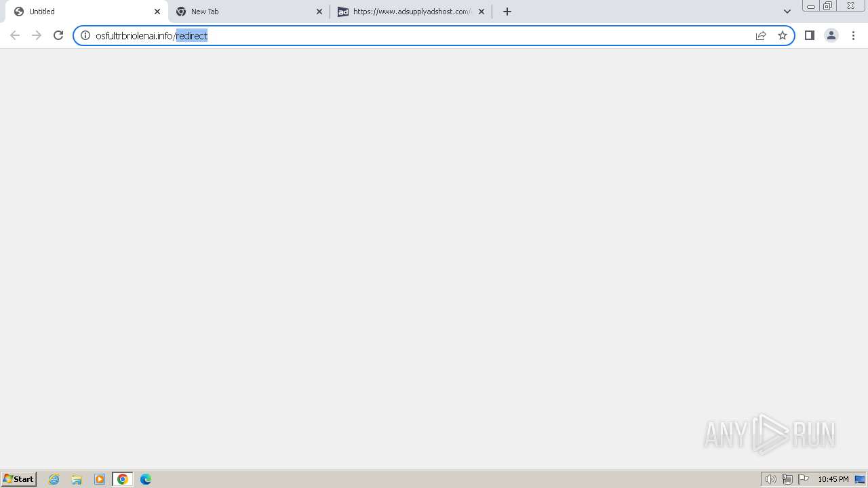Switch to the New Tab tab
868x488 pixels.
249,12
